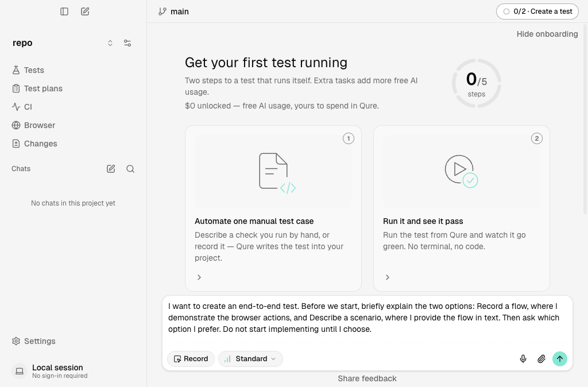The width and height of the screenshot is (588, 387).
Task: Open the Changes section
Action: pyautogui.click(x=34, y=144)
